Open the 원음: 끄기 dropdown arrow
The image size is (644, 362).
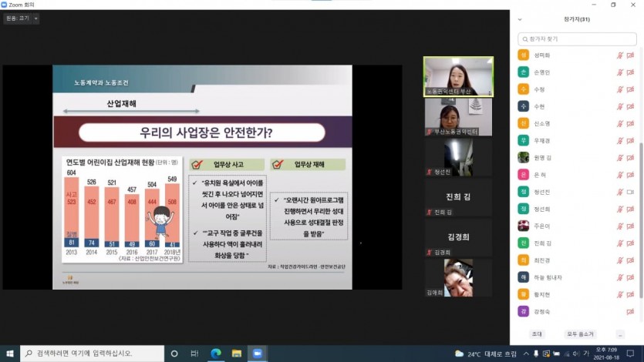point(35,18)
